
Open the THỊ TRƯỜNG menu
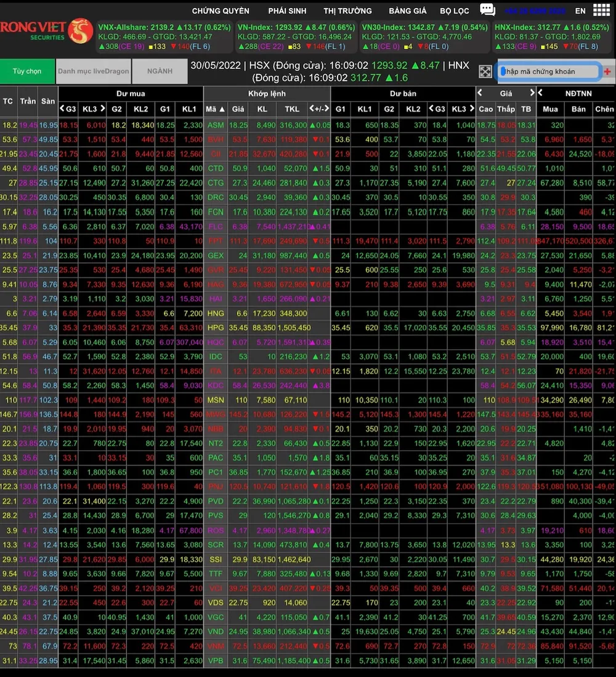pyautogui.click(x=347, y=11)
